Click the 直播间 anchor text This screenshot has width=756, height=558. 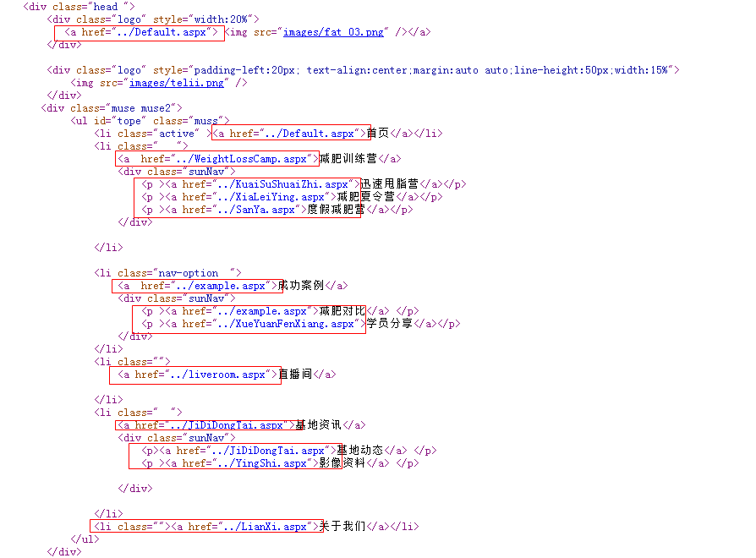click(x=295, y=374)
